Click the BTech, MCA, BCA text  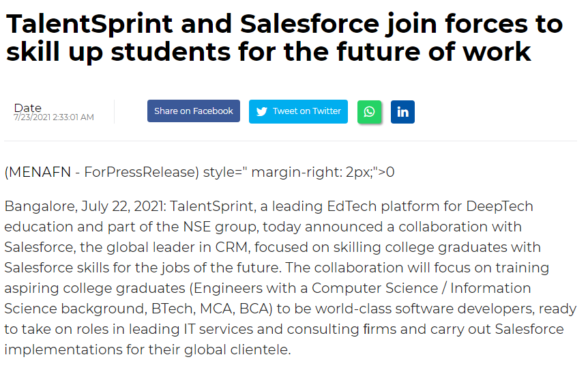[x=218, y=309]
